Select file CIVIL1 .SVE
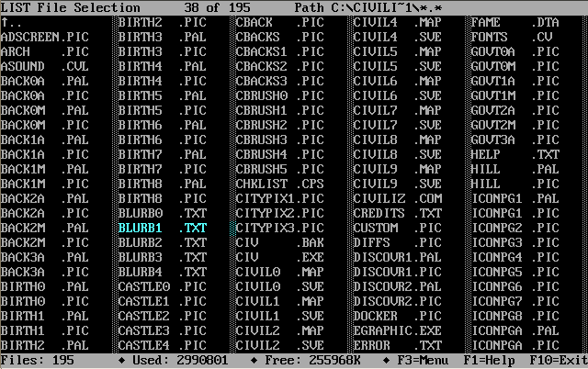This screenshot has width=588, height=369. click(279, 316)
